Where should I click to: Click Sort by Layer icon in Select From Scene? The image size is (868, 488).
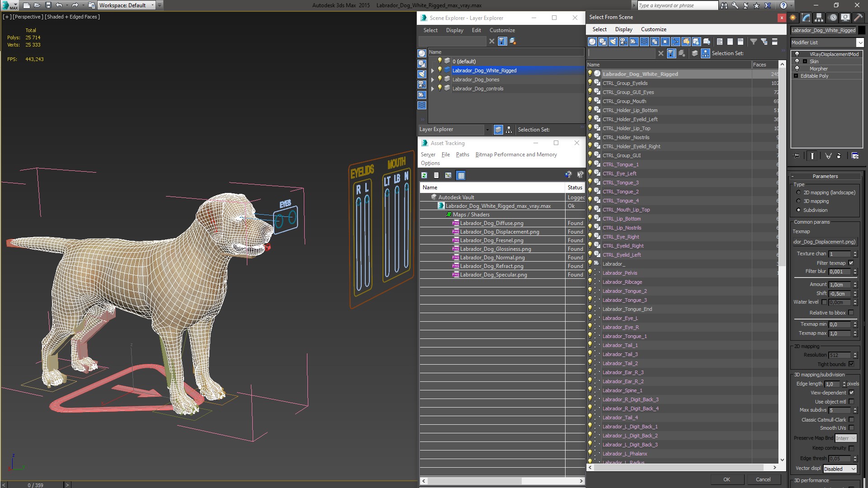tap(695, 53)
